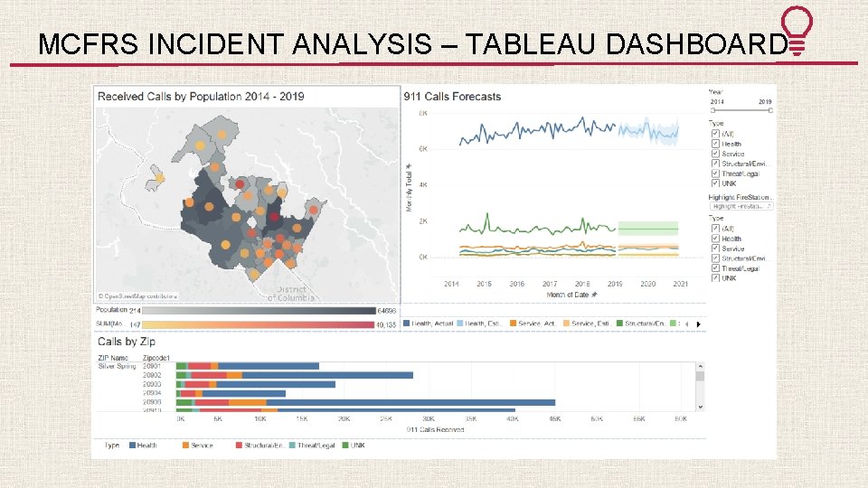Click the 2019 tick on forecast date axis
The width and height of the screenshot is (868, 488).
(615, 284)
